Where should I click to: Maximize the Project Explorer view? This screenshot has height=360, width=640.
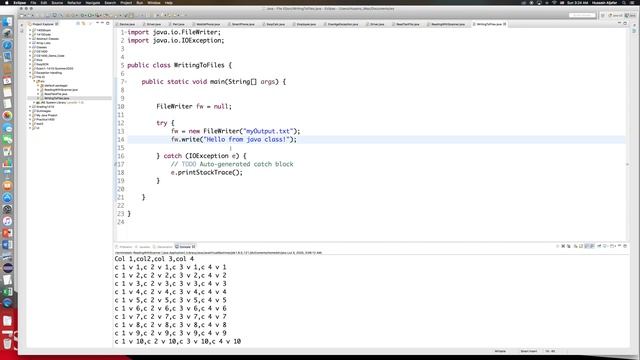[x=108, y=23]
